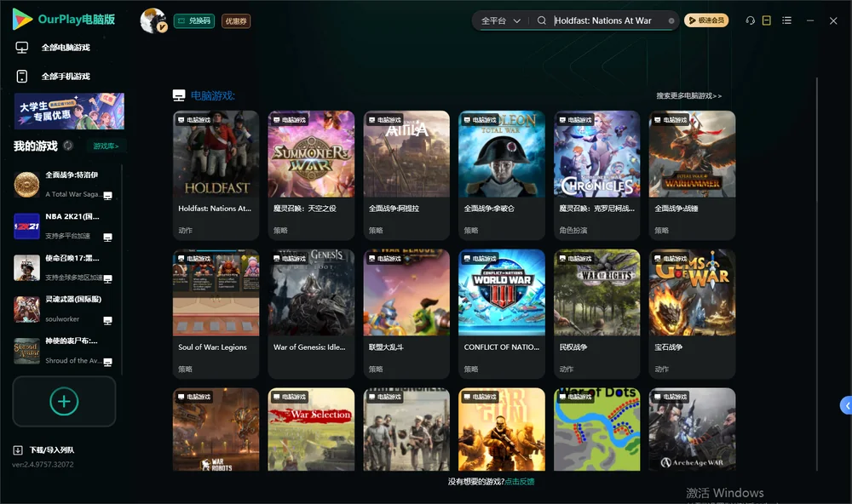Click the 点击反馈 feedback link
The width and height of the screenshot is (852, 504).
point(520,481)
